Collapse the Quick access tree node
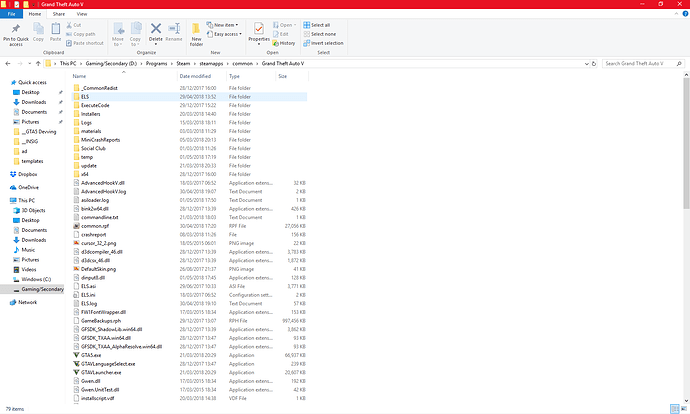Screen dimensions: 690x414 [5, 83]
